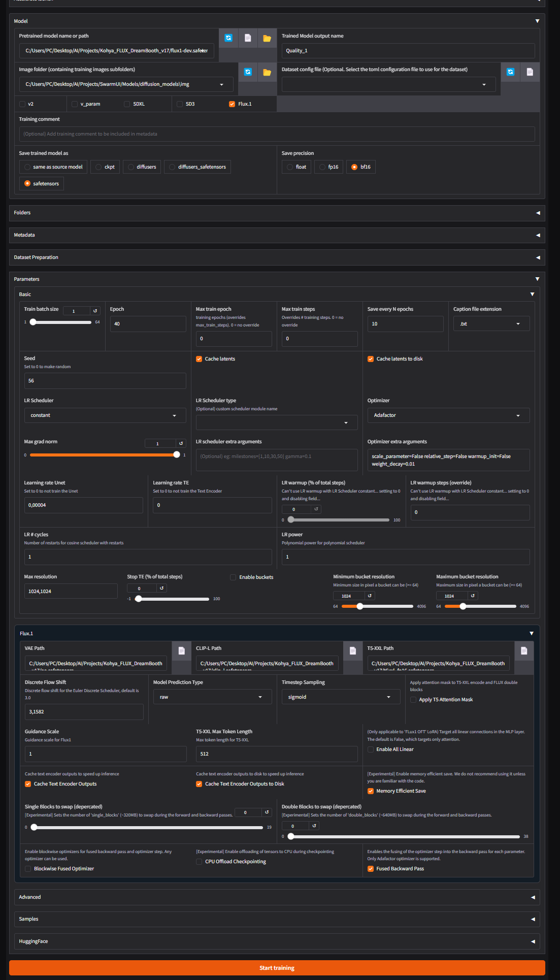This screenshot has height=980, width=560.
Task: Toggle Memory Efficient Save
Action: coord(371,791)
